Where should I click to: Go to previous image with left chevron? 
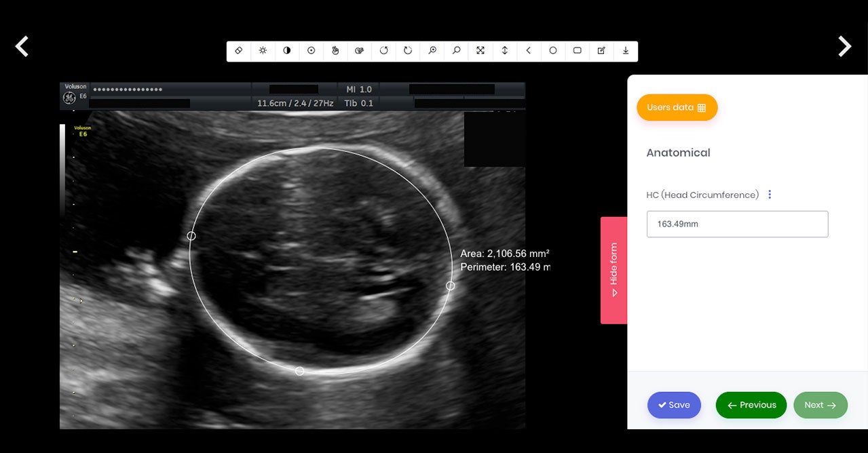(x=22, y=46)
